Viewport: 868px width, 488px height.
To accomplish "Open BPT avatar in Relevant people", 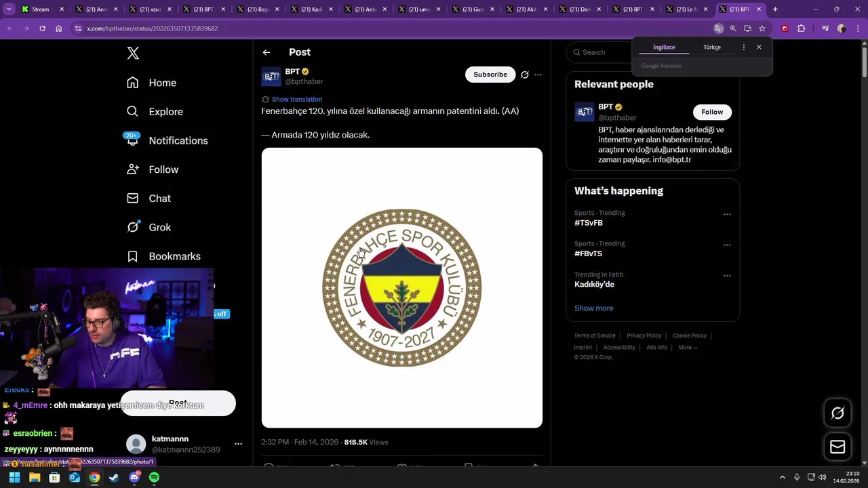I will (585, 112).
